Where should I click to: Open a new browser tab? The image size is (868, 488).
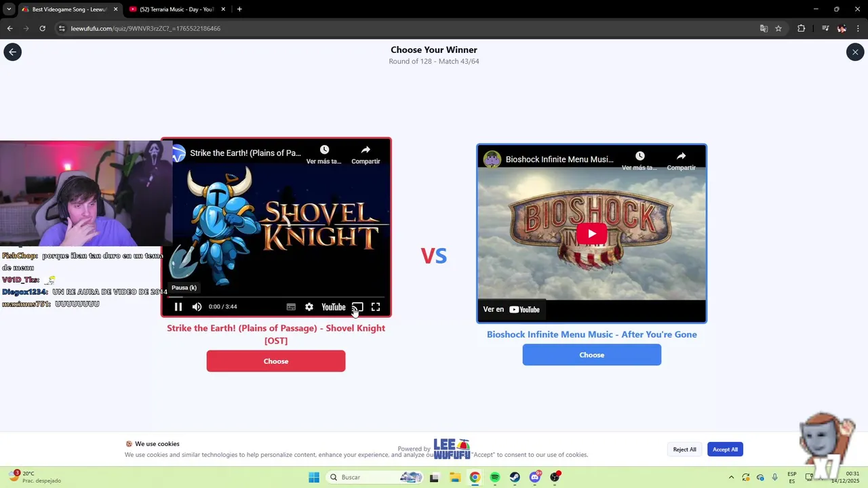pos(239,9)
